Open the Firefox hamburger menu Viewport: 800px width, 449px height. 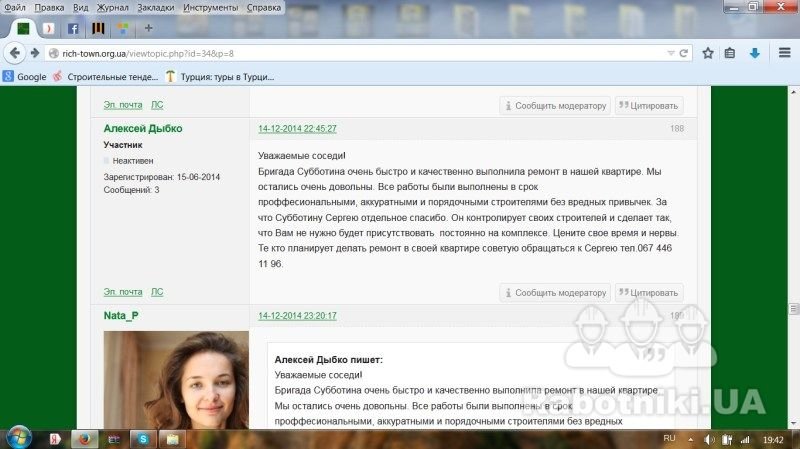tap(781, 53)
